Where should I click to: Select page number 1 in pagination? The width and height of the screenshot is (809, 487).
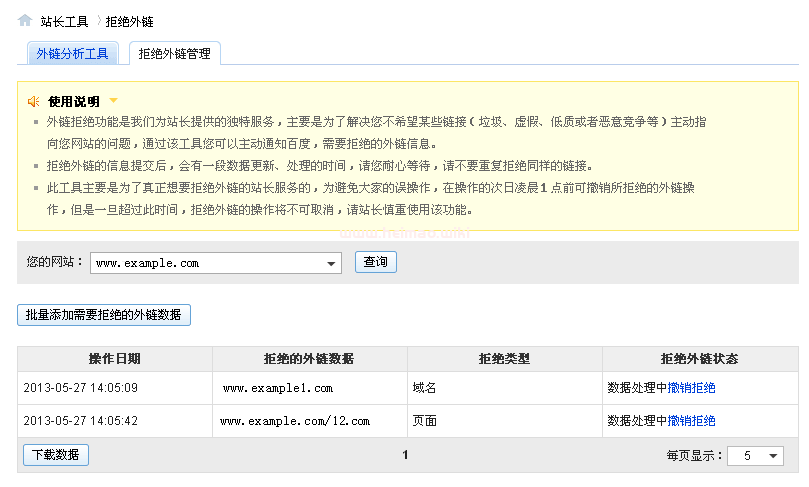click(x=405, y=455)
